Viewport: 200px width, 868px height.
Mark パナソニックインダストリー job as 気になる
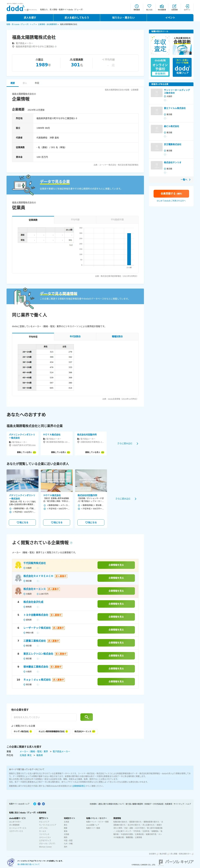(x=23, y=522)
